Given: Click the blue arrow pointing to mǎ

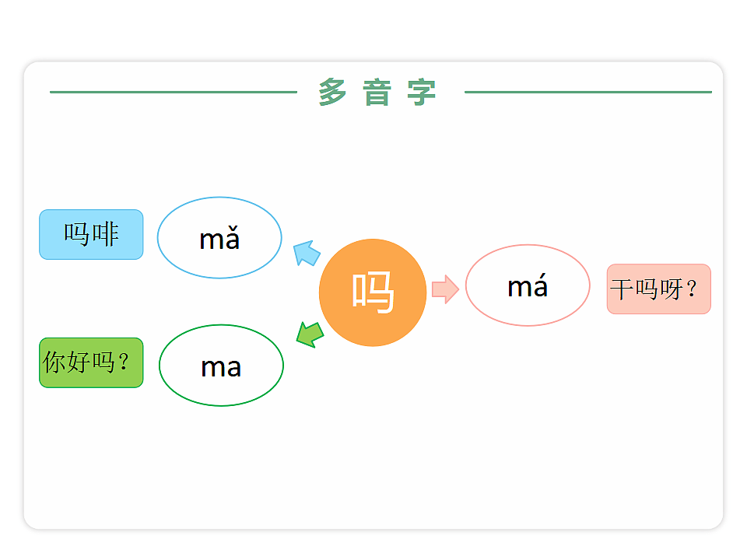Looking at the screenshot, I should point(307,253).
